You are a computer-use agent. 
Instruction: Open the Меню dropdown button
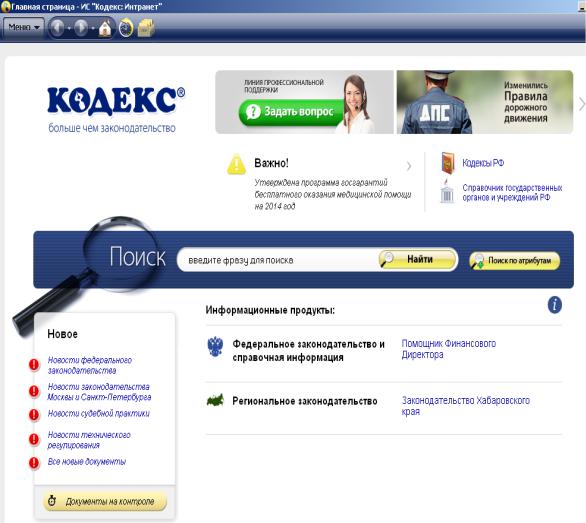[x=24, y=28]
